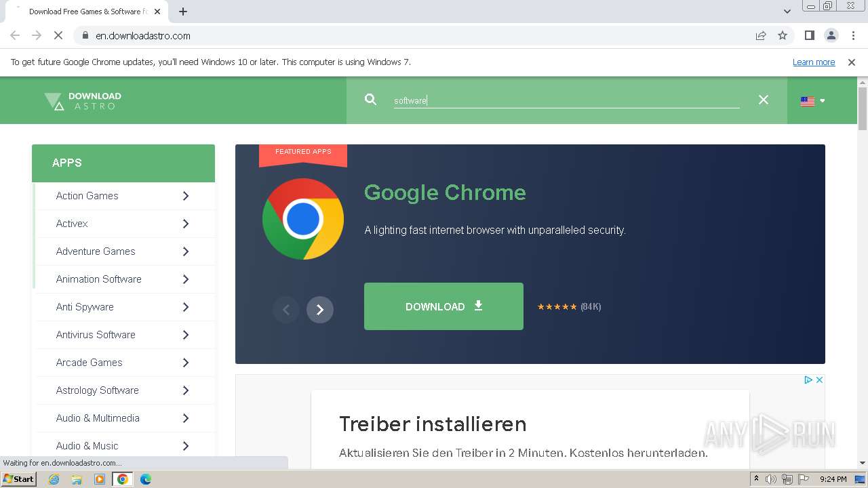
Task: Show hidden tray icons
Action: 756,479
